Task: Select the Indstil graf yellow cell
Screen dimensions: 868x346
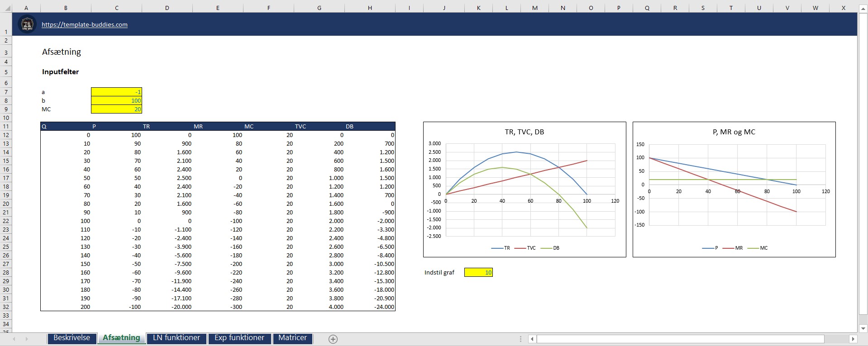Action: (478, 272)
